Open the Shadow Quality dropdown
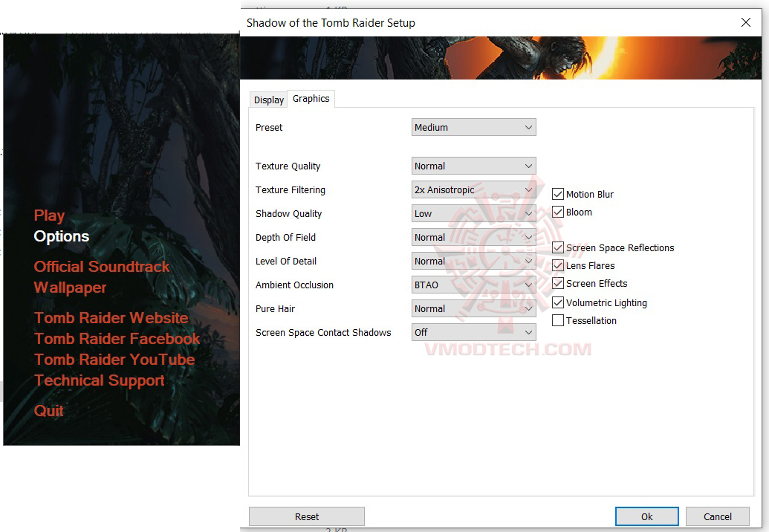The height and width of the screenshot is (532, 769). 473,214
